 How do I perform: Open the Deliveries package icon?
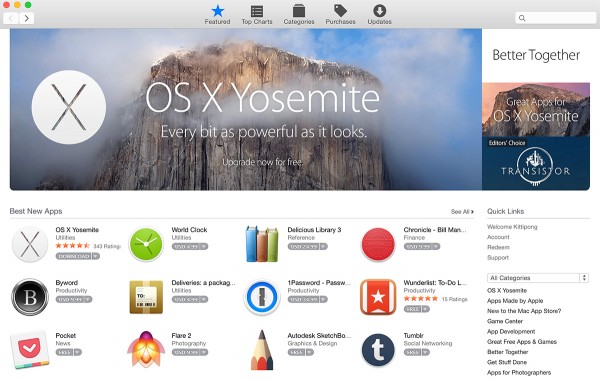coord(146,297)
